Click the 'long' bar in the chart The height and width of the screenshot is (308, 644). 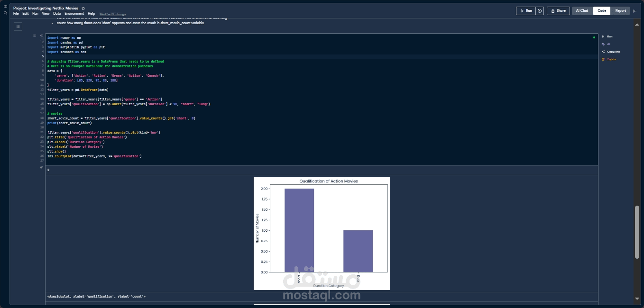[358, 251]
